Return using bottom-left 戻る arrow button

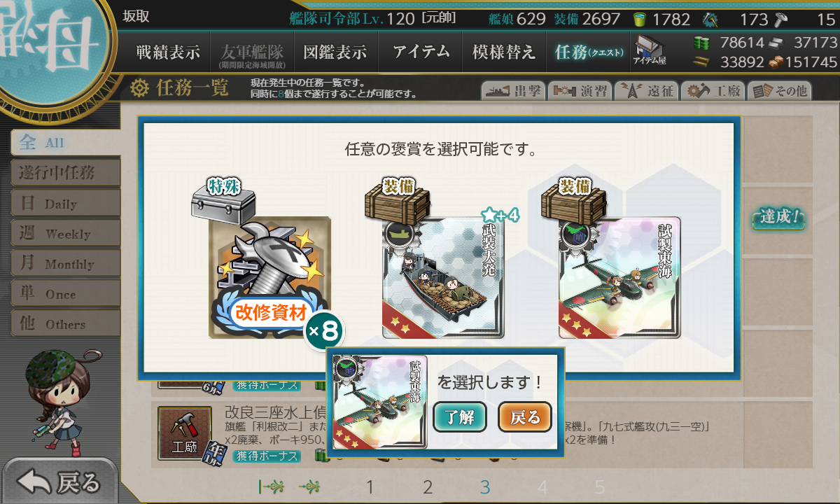pyautogui.click(x=62, y=482)
